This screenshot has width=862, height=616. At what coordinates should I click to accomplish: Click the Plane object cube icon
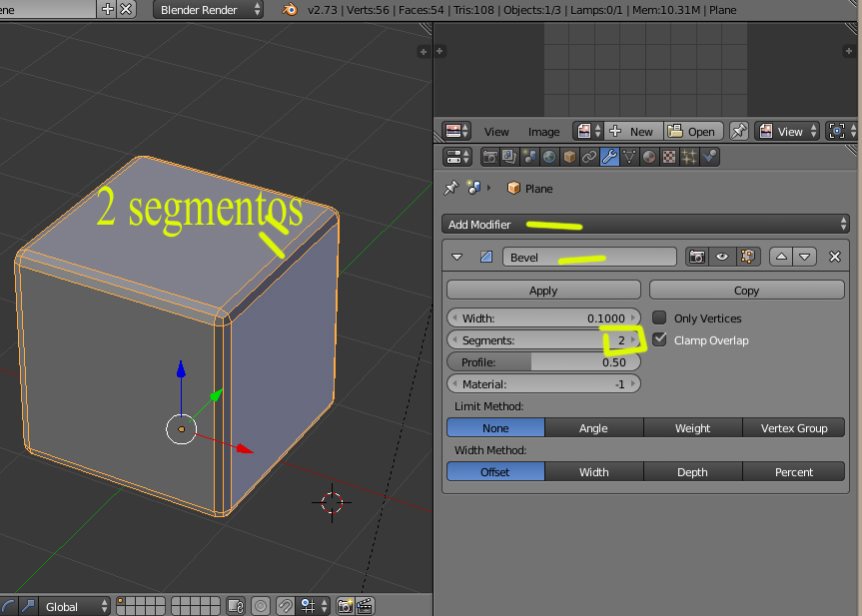pos(513,188)
